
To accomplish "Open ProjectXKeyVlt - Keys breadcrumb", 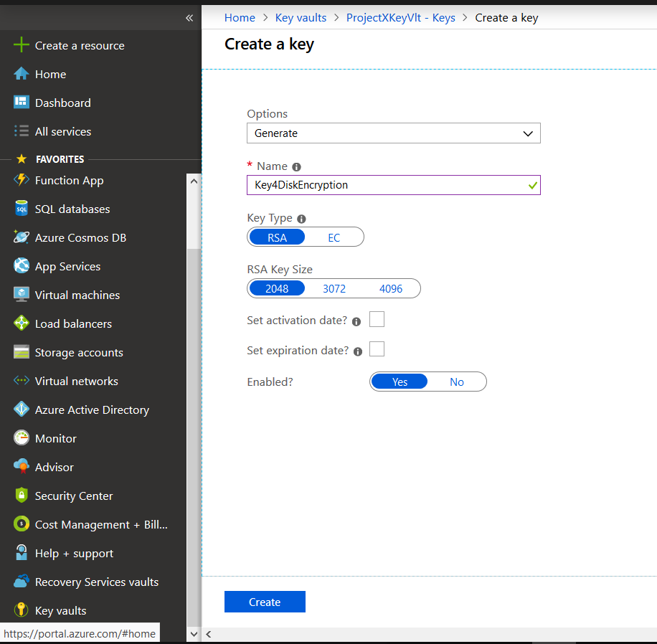I will tap(400, 18).
